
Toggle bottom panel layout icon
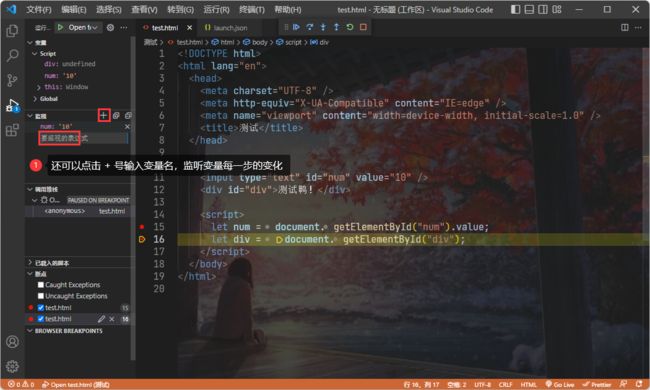(529, 10)
